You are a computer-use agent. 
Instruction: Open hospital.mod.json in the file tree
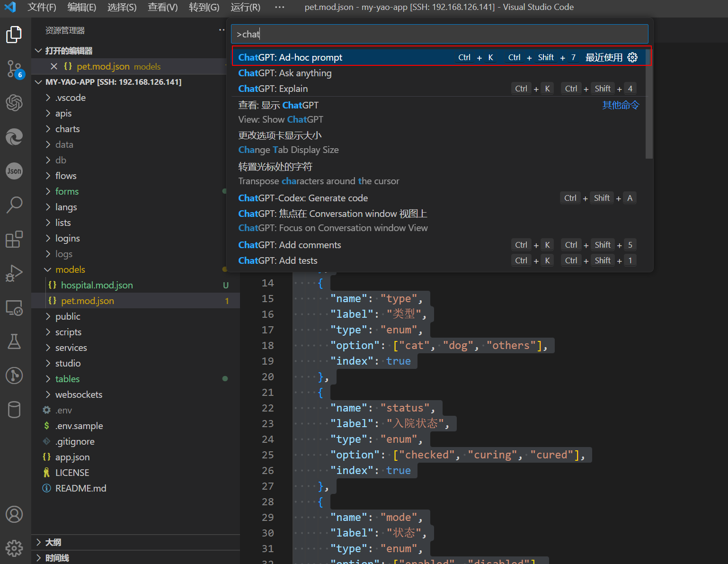[x=97, y=285]
